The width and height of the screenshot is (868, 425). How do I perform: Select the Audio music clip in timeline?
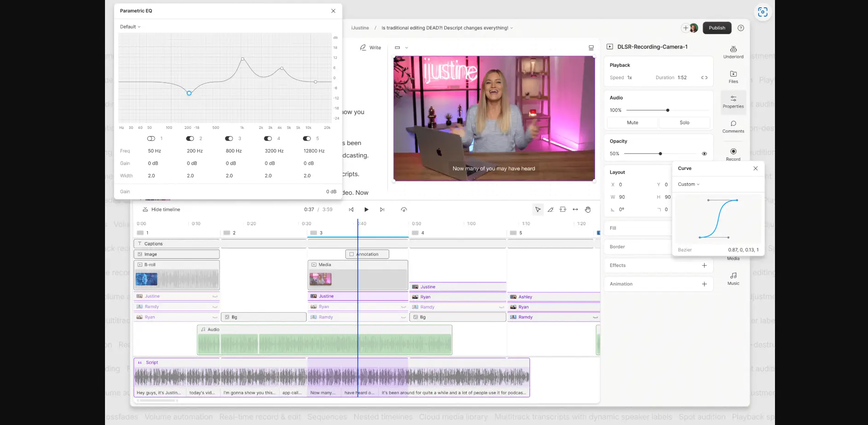pyautogui.click(x=325, y=340)
